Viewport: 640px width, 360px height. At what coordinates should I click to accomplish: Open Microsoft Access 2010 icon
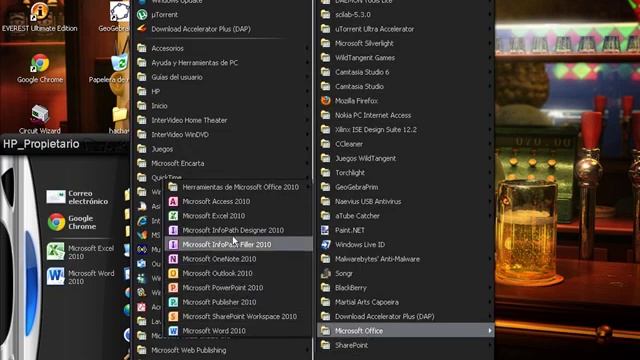(x=173, y=201)
